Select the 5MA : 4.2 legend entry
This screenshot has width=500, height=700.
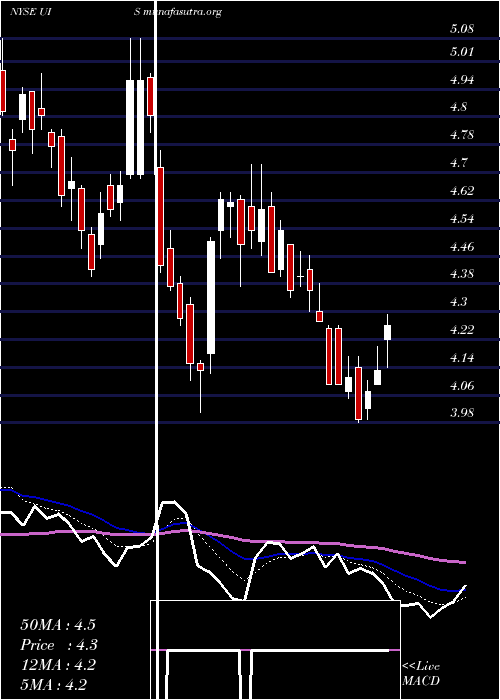tap(54, 685)
